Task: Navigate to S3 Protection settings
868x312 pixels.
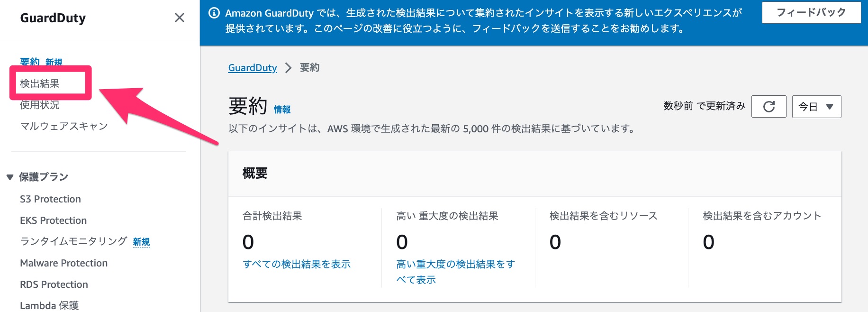Action: pos(50,199)
